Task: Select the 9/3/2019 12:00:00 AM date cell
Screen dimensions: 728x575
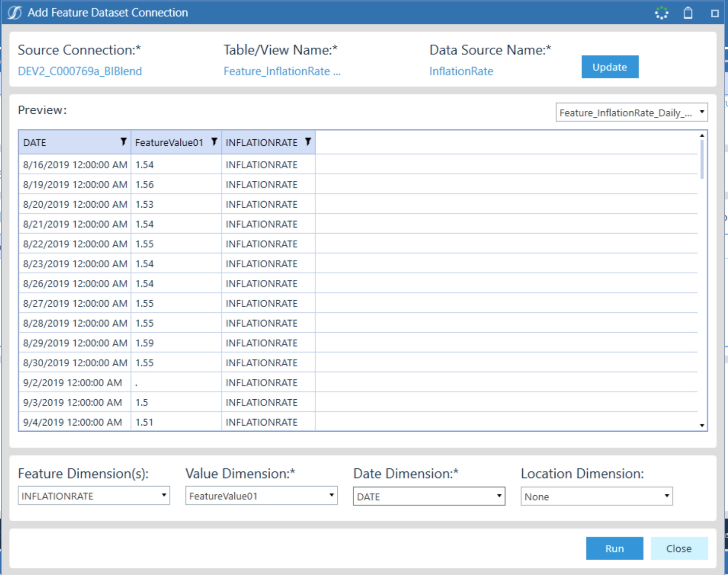Action: click(x=75, y=402)
